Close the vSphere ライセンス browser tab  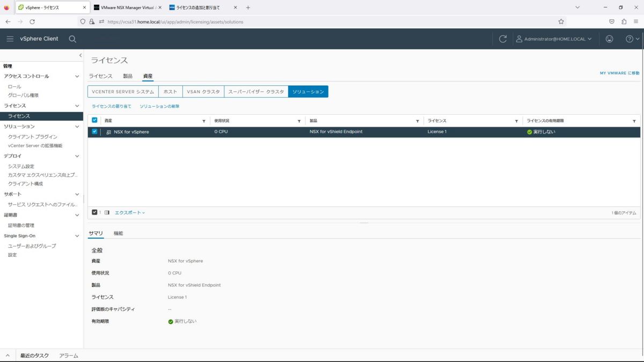pyautogui.click(x=85, y=8)
